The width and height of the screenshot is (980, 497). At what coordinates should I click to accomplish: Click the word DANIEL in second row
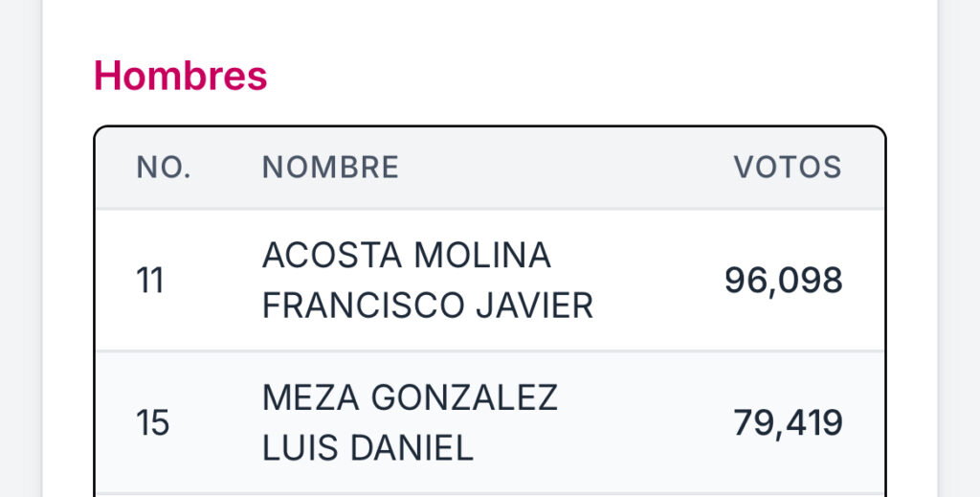tap(412, 448)
